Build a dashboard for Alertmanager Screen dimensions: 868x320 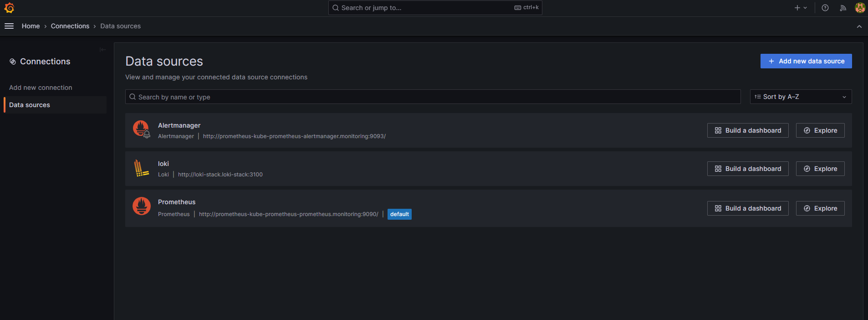point(748,130)
